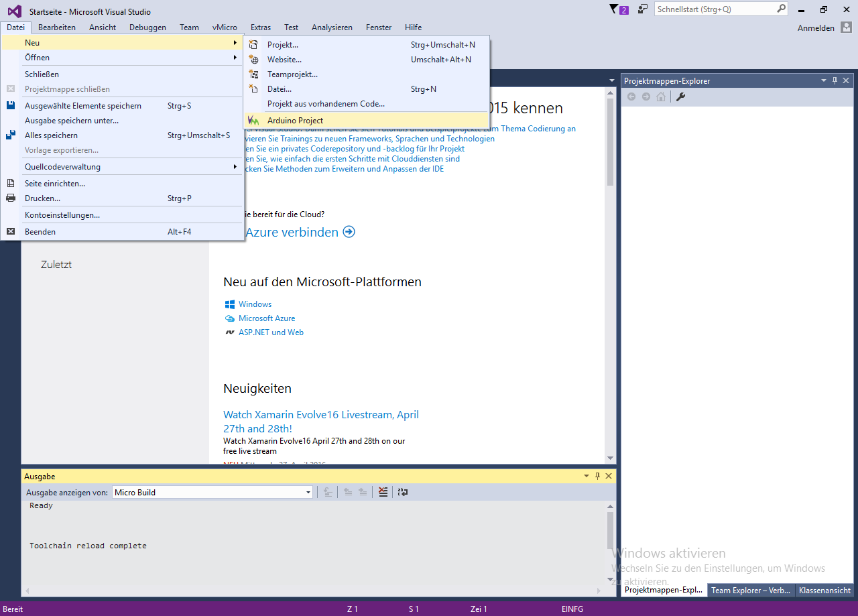Viewport: 858px width, 616px height.
Task: Clear all output with the red X icon
Action: click(x=383, y=492)
